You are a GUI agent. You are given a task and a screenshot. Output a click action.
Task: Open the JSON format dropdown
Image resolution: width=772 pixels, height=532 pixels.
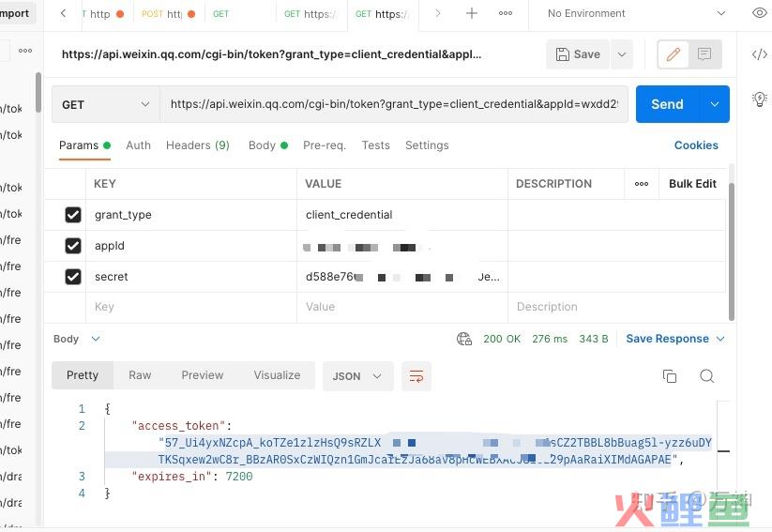click(358, 376)
